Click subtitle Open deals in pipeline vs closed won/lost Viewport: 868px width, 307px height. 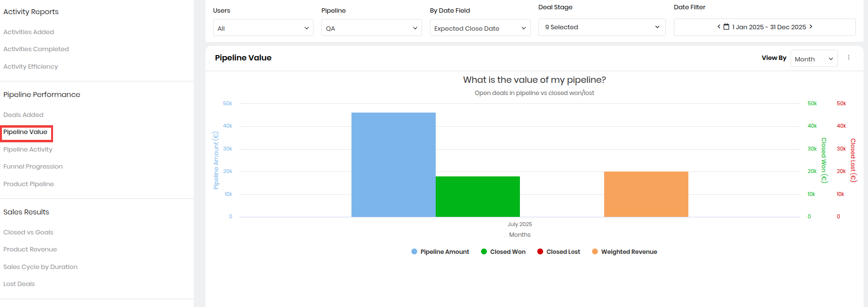(x=535, y=93)
